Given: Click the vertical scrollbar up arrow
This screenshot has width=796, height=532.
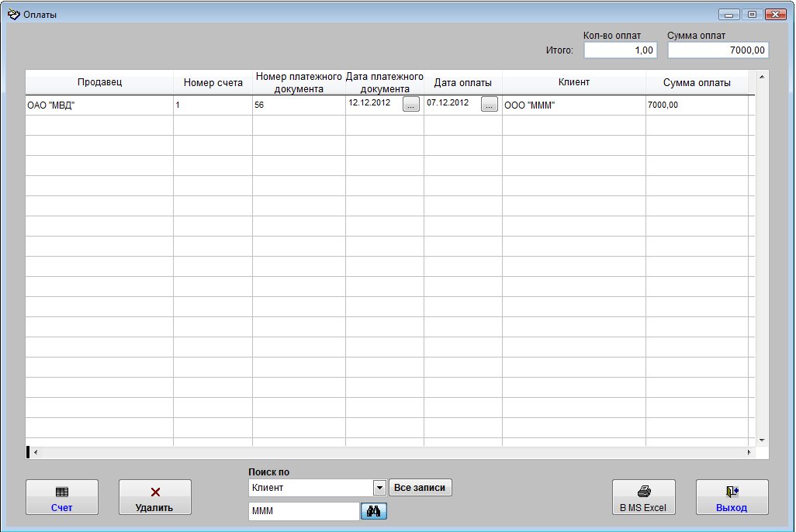Looking at the screenshot, I should tap(762, 77).
